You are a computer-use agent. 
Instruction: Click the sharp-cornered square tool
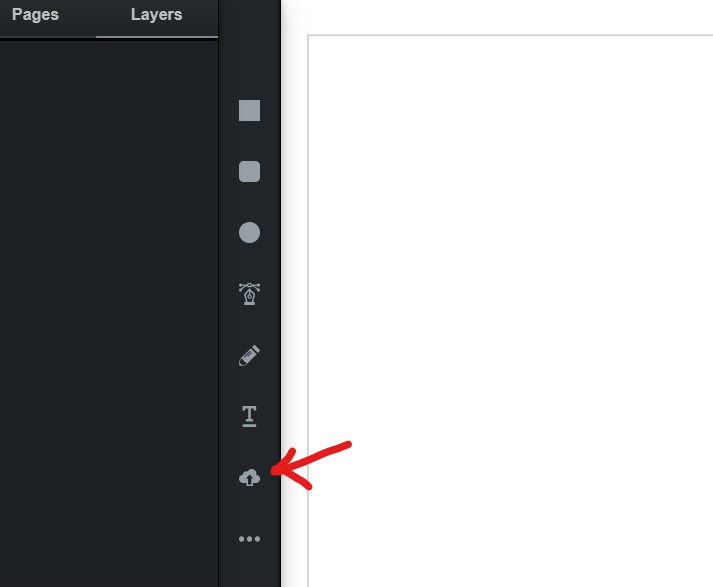[249, 110]
